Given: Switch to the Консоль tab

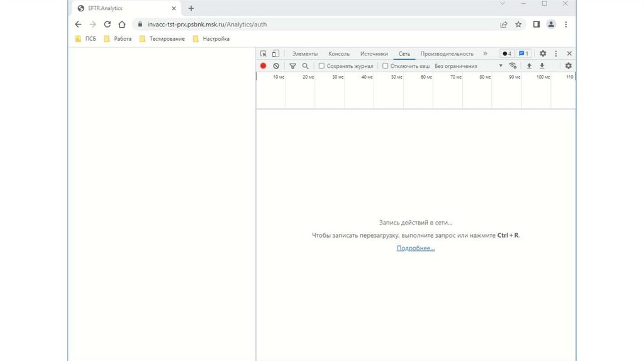Looking at the screenshot, I should tap(338, 54).
